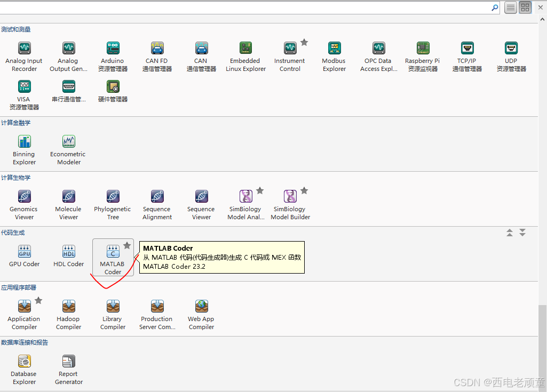Switch to grid icon view layout
Screen dimensions: 547x392
point(525,7)
